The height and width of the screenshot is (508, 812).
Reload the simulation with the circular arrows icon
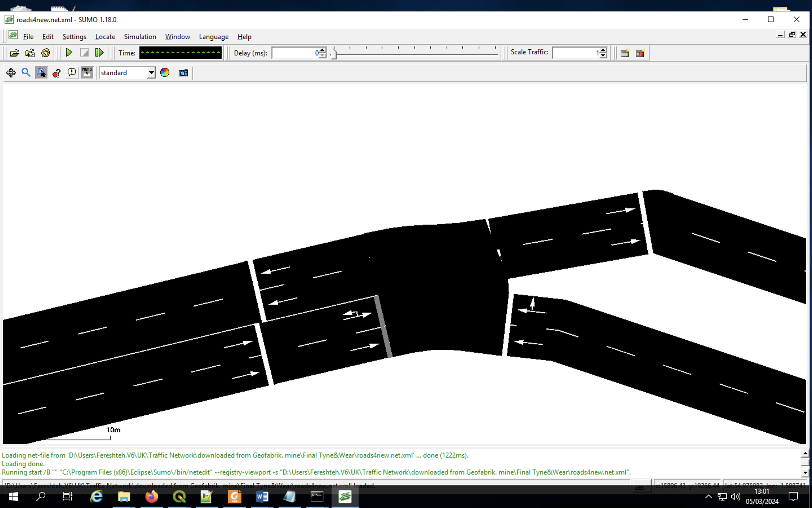(x=45, y=53)
